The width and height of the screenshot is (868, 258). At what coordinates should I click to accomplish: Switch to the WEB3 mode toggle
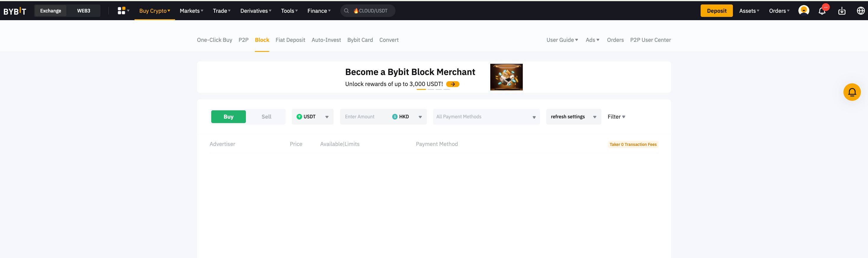(84, 11)
